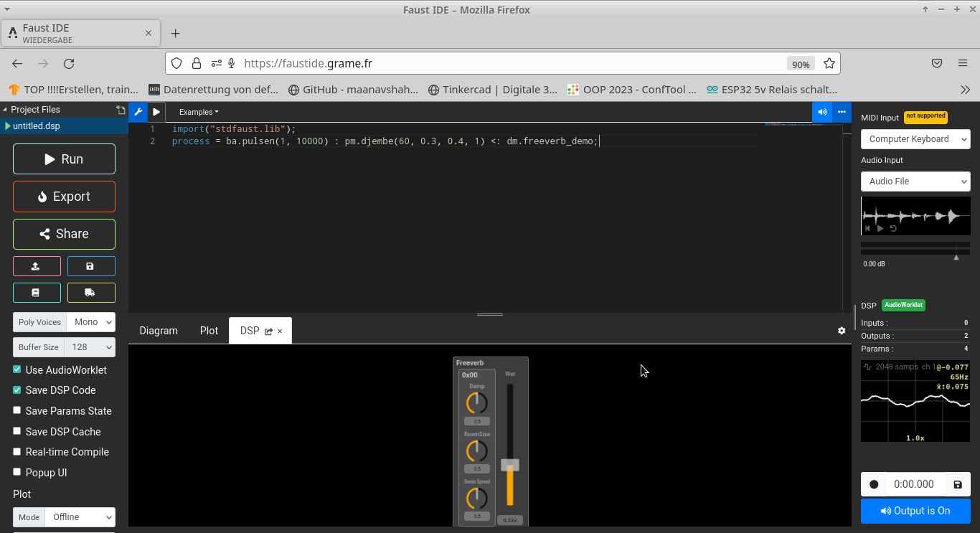The image size is (980, 533).
Task: Open the DSP panel settings gear
Action: [842, 331]
